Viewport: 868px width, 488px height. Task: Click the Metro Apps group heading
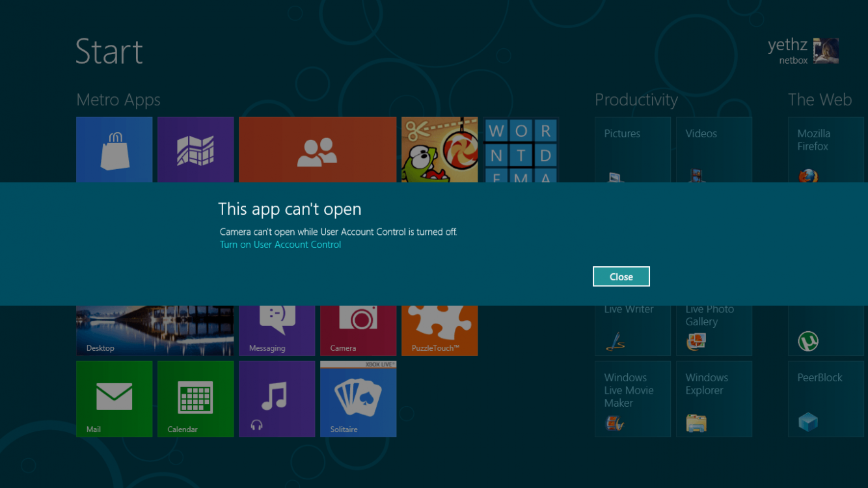click(118, 100)
